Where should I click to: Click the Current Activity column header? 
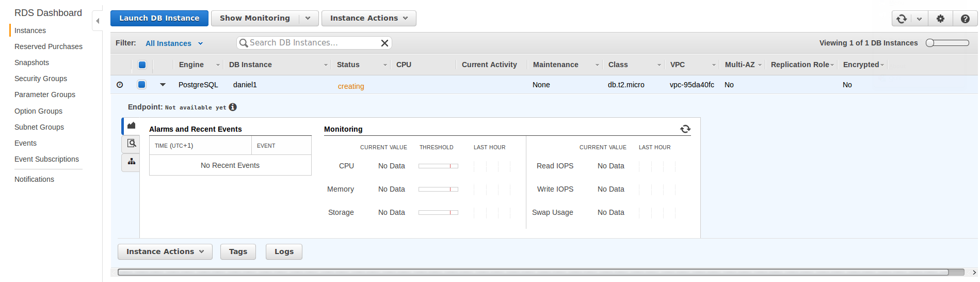tap(489, 65)
